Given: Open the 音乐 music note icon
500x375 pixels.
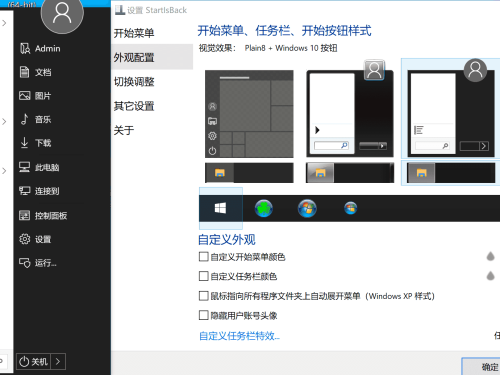Looking at the screenshot, I should tap(24, 119).
